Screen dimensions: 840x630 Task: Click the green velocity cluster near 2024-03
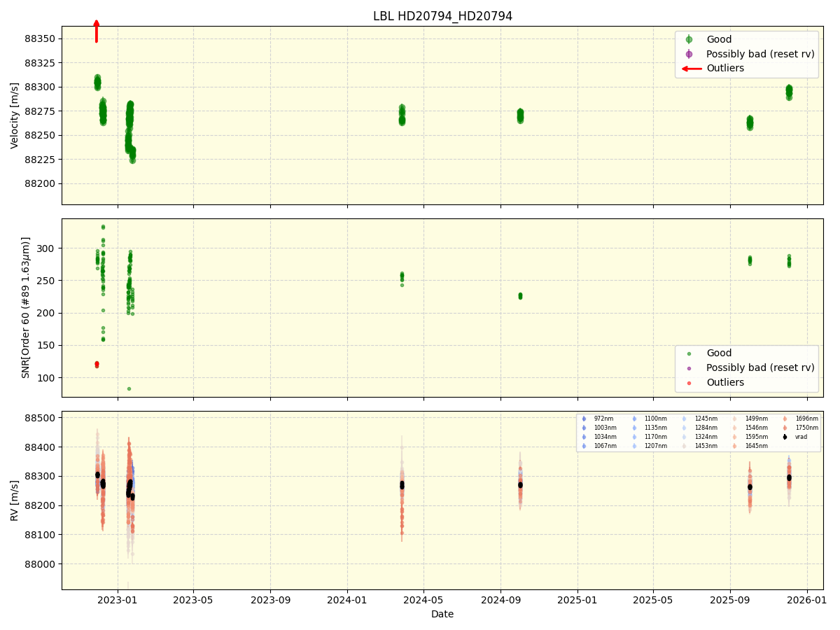(402, 115)
